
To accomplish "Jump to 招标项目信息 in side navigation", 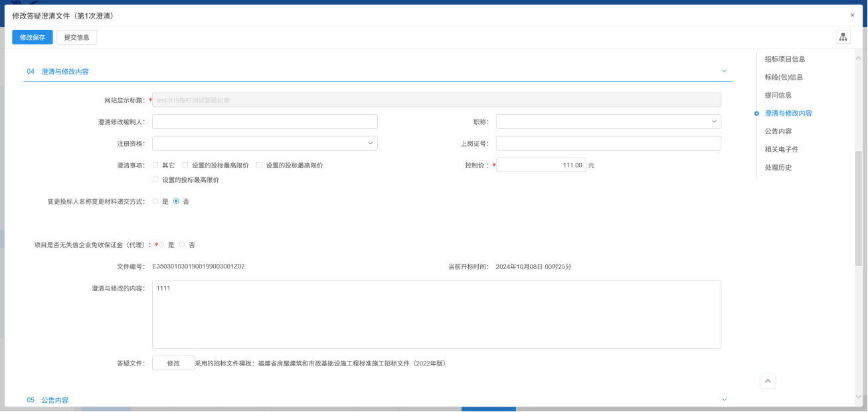I will pos(784,59).
